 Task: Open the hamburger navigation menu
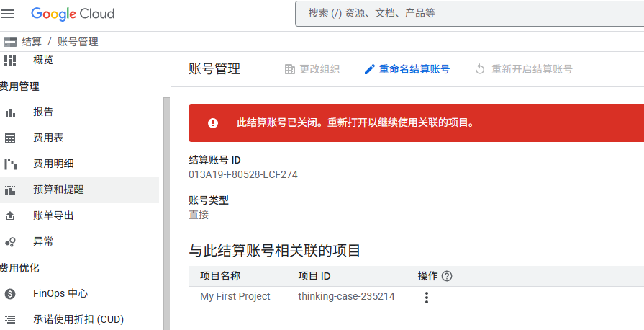pyautogui.click(x=7, y=14)
